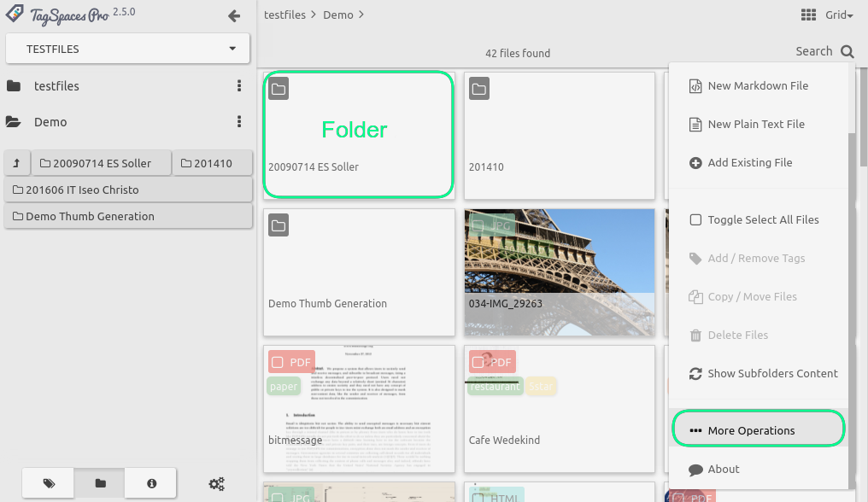Open the tag library panel icon
The height and width of the screenshot is (502, 868).
49,483
